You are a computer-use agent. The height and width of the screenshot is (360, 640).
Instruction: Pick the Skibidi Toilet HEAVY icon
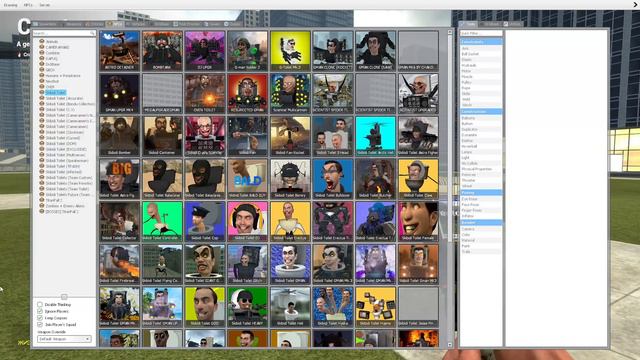coord(247,307)
